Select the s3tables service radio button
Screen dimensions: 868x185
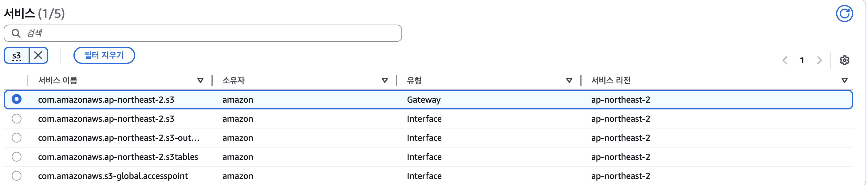17,157
